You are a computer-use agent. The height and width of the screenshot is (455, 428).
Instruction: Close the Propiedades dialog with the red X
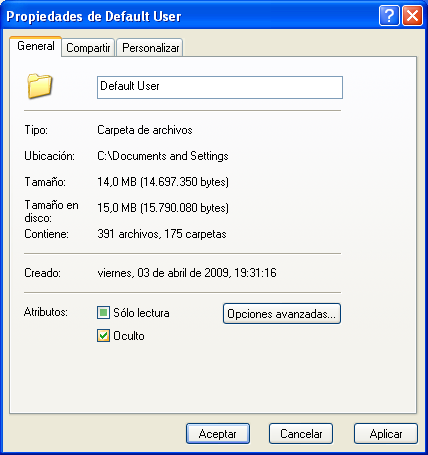click(412, 16)
